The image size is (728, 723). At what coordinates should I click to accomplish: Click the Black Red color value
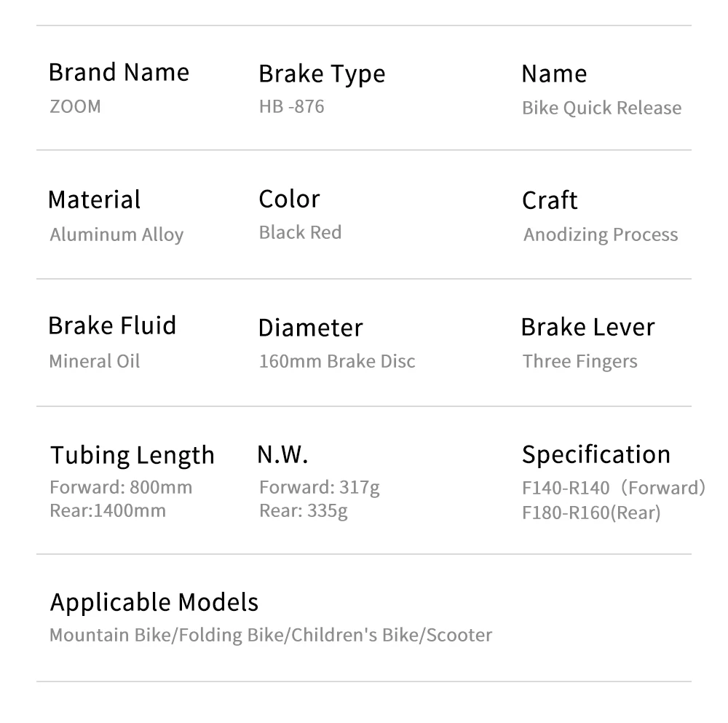click(x=300, y=232)
